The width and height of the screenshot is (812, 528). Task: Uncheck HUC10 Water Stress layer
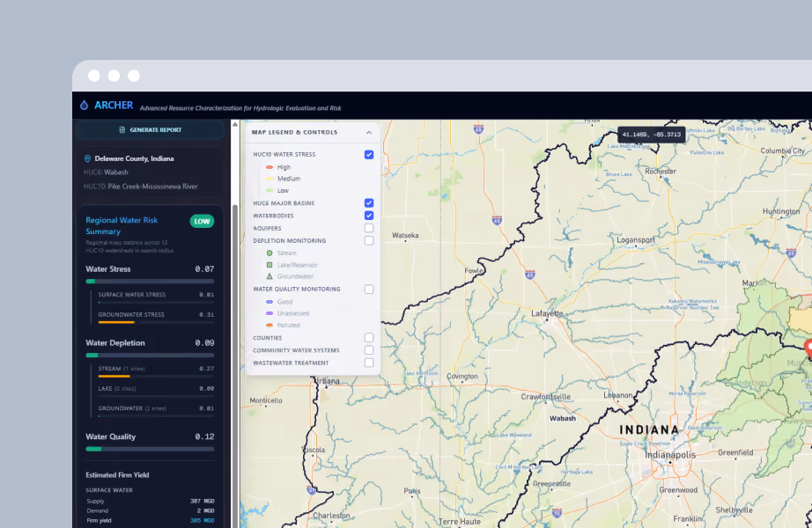point(369,155)
